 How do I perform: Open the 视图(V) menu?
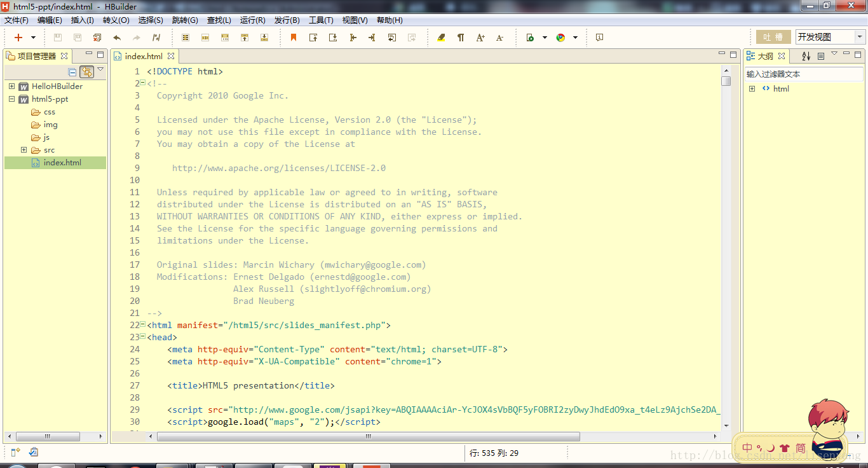(355, 20)
